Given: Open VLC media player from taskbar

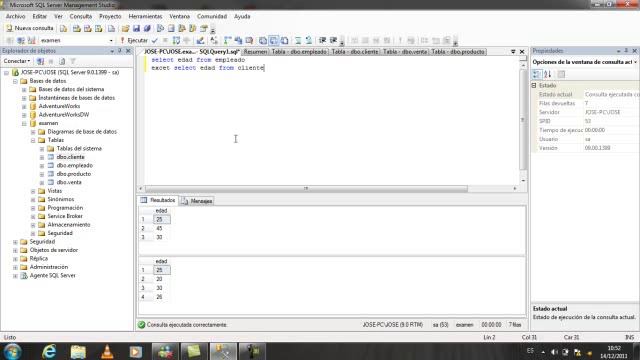Looking at the screenshot, I should point(107,351).
